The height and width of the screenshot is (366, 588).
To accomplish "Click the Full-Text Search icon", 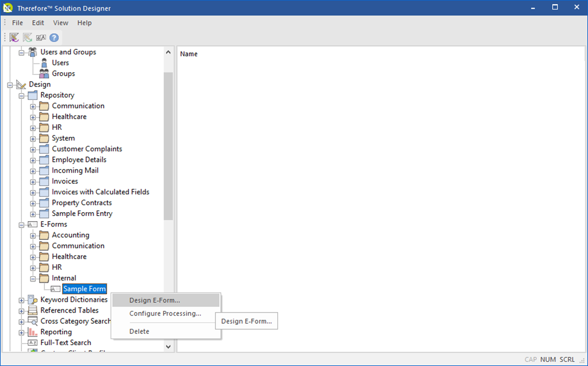I will (33, 342).
